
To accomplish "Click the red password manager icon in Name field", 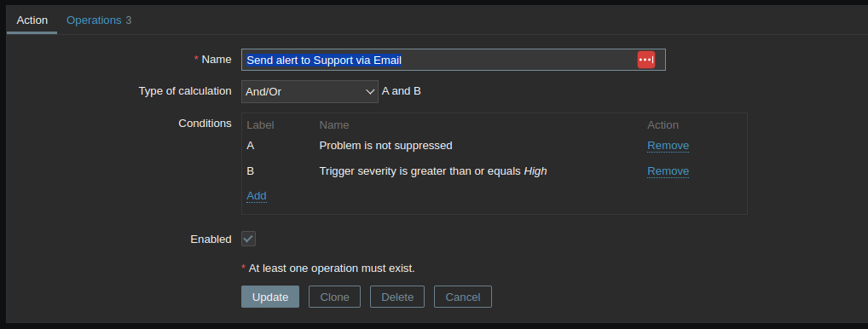I will click(646, 60).
